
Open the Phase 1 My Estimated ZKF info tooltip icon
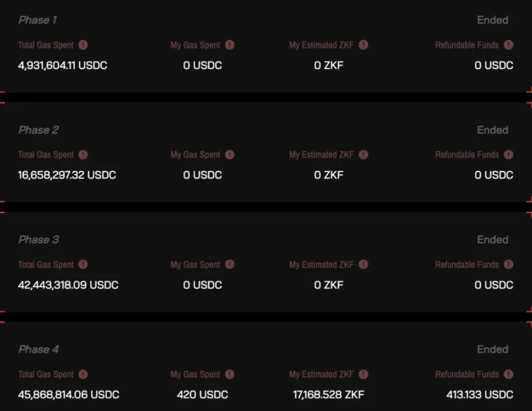(x=363, y=45)
